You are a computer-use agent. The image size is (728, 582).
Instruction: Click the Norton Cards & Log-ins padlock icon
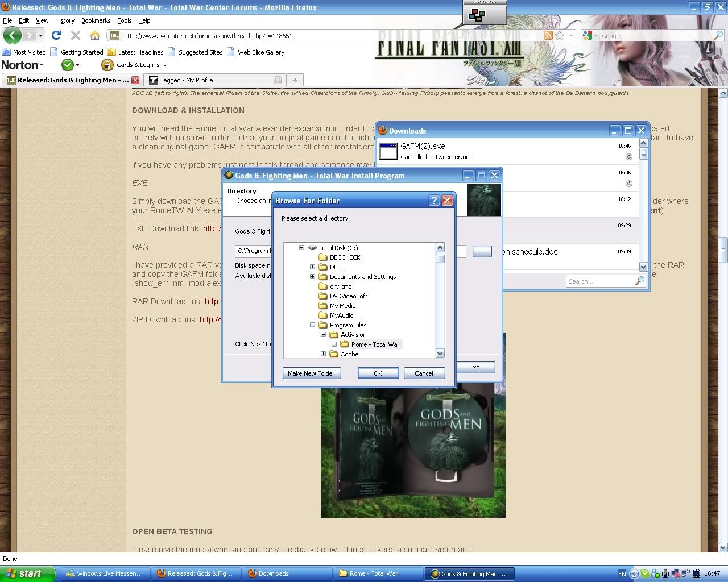tap(107, 65)
